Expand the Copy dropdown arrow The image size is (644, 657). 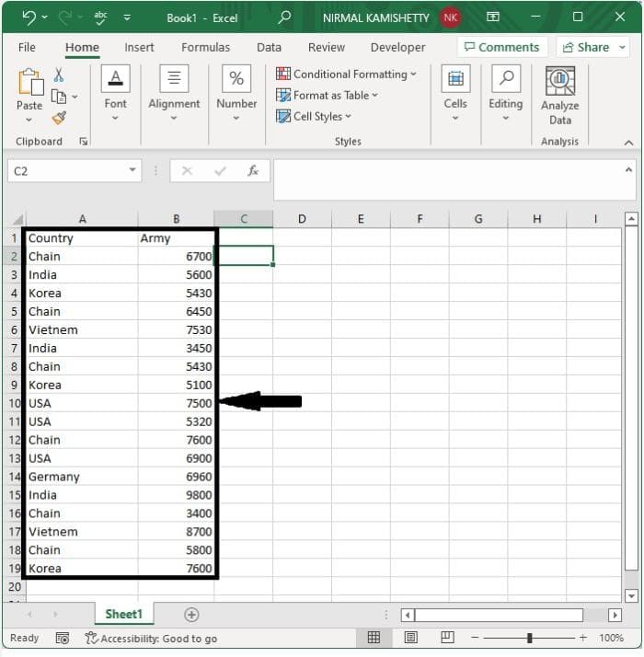[x=75, y=97]
